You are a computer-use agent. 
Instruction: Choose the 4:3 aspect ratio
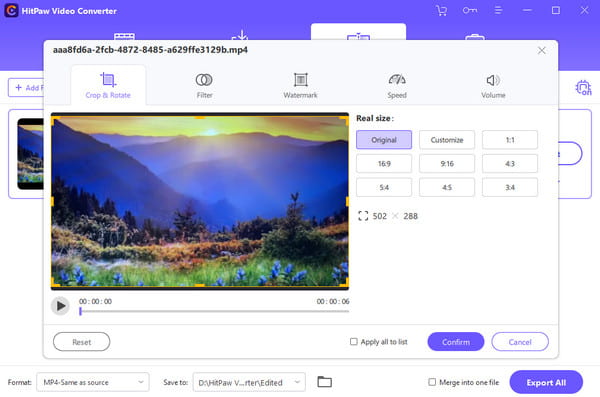tap(510, 163)
